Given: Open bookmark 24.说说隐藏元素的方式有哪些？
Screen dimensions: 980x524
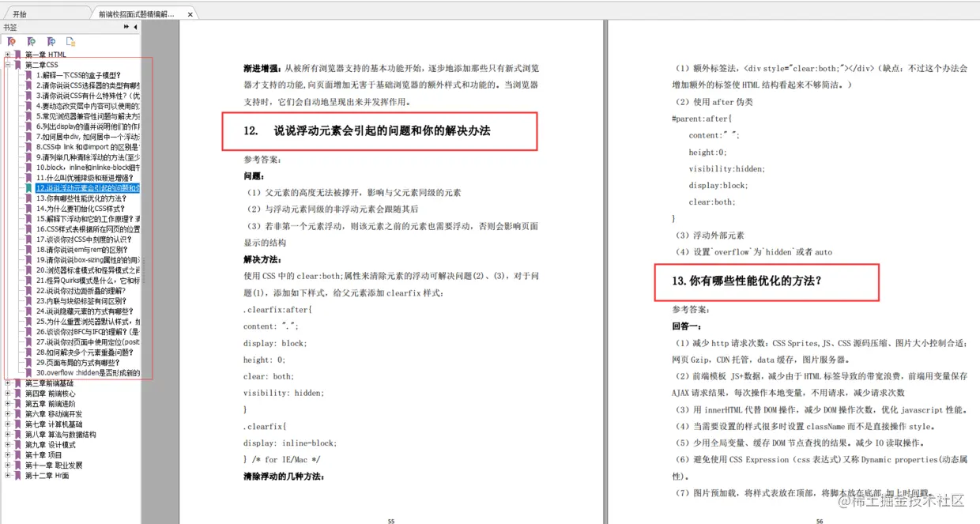Looking at the screenshot, I should pyautogui.click(x=84, y=311).
